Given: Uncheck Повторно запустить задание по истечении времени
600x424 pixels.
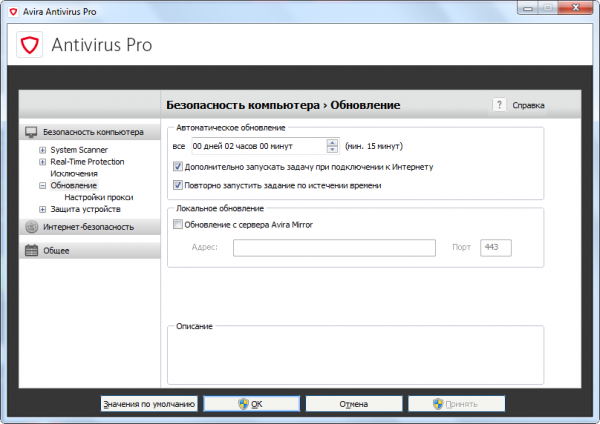Looking at the screenshot, I should point(179,185).
